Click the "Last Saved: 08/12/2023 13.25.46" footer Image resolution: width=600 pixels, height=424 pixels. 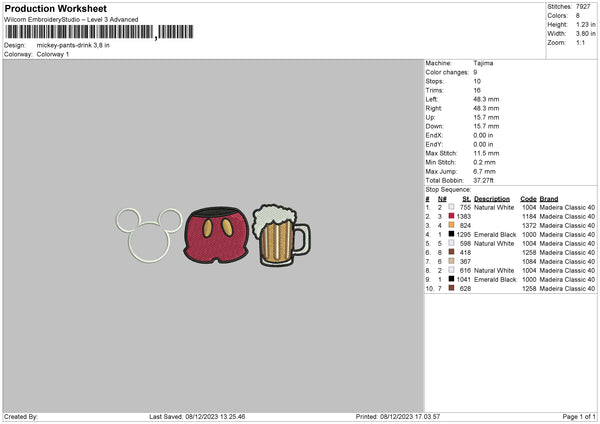(197, 416)
